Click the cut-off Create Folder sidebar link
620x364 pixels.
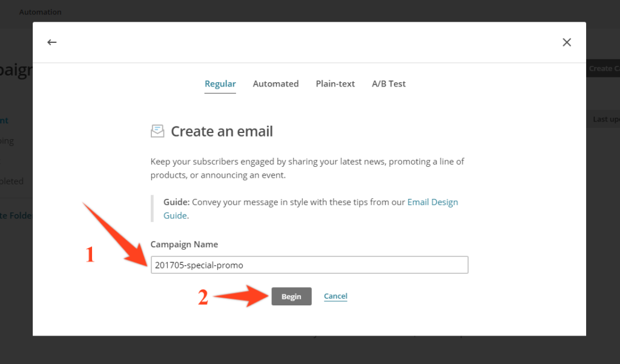point(16,215)
